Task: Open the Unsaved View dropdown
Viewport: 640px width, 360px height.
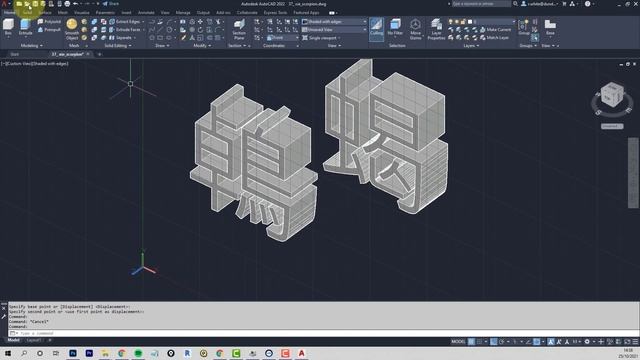Action: [334, 30]
